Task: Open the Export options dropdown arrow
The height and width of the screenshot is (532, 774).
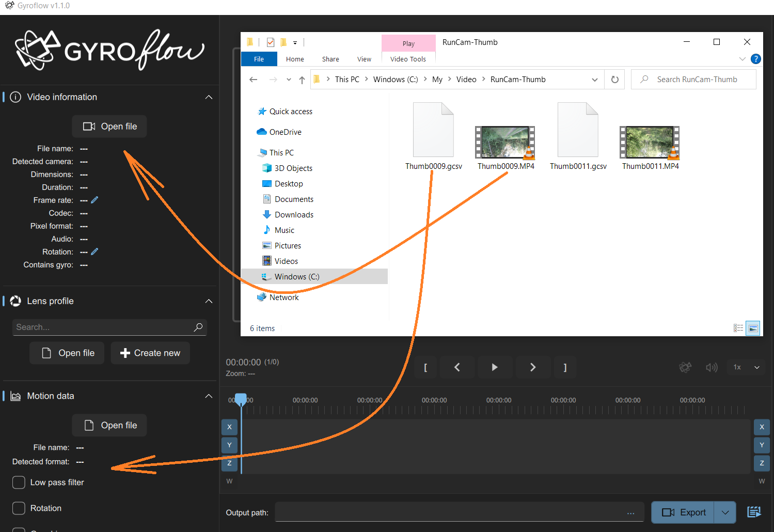Action: (x=725, y=512)
